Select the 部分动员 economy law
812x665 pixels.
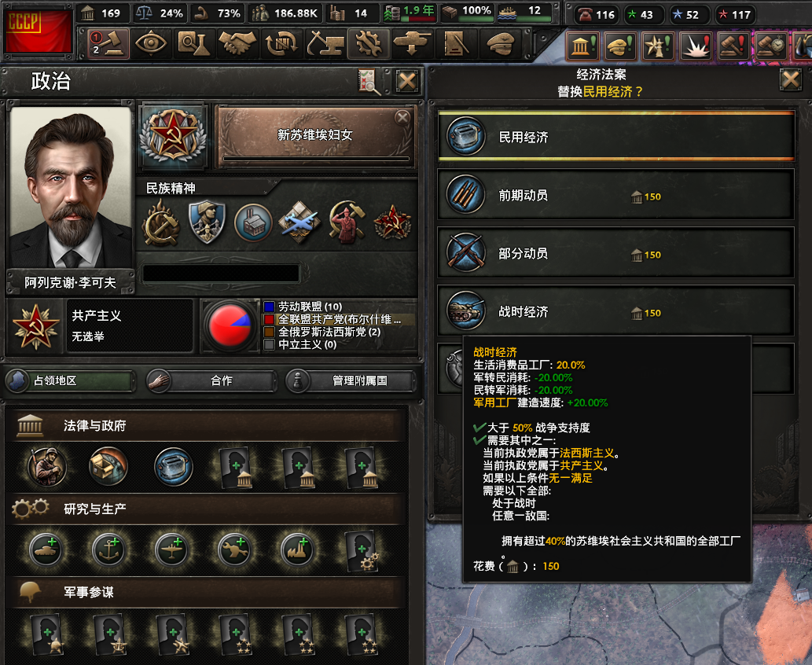click(615, 253)
